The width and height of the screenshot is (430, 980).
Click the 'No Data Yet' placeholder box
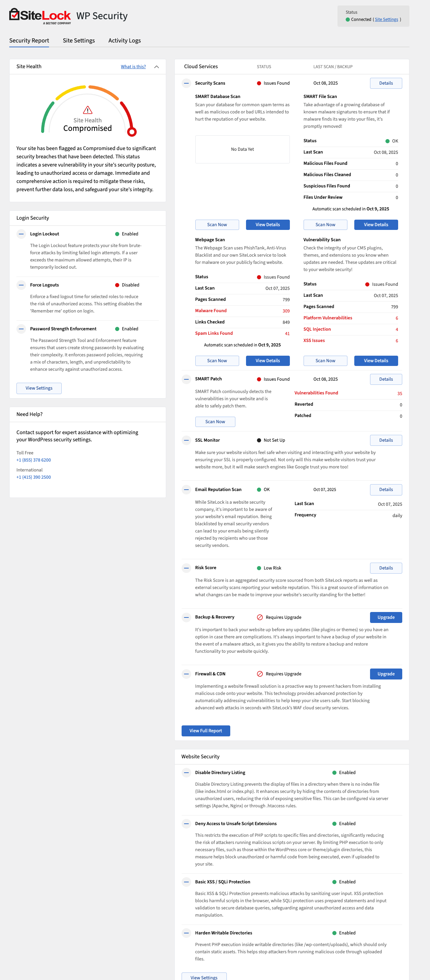click(x=242, y=149)
